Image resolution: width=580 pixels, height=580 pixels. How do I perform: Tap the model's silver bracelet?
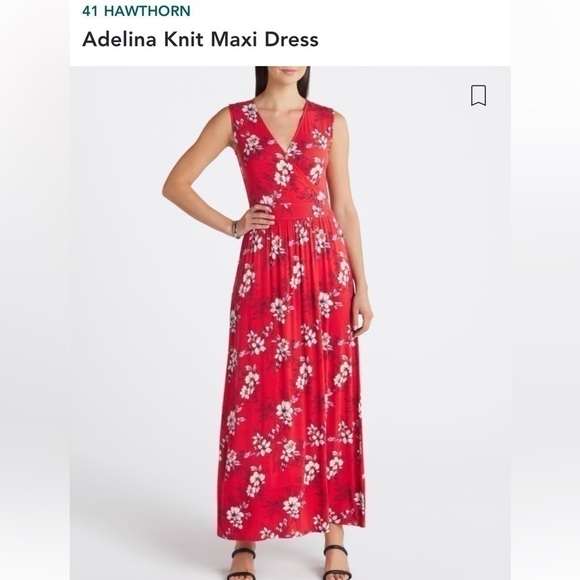(235, 229)
